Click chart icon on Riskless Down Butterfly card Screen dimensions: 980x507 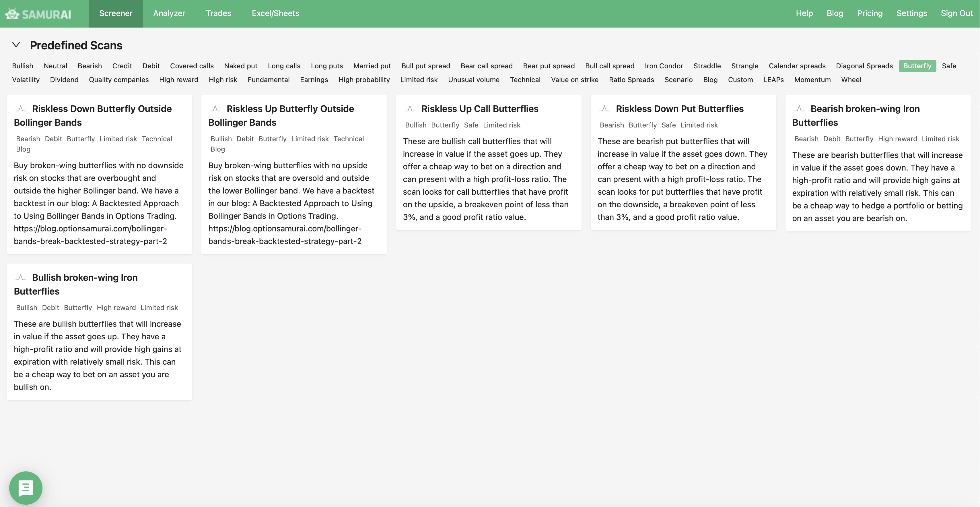click(21, 109)
